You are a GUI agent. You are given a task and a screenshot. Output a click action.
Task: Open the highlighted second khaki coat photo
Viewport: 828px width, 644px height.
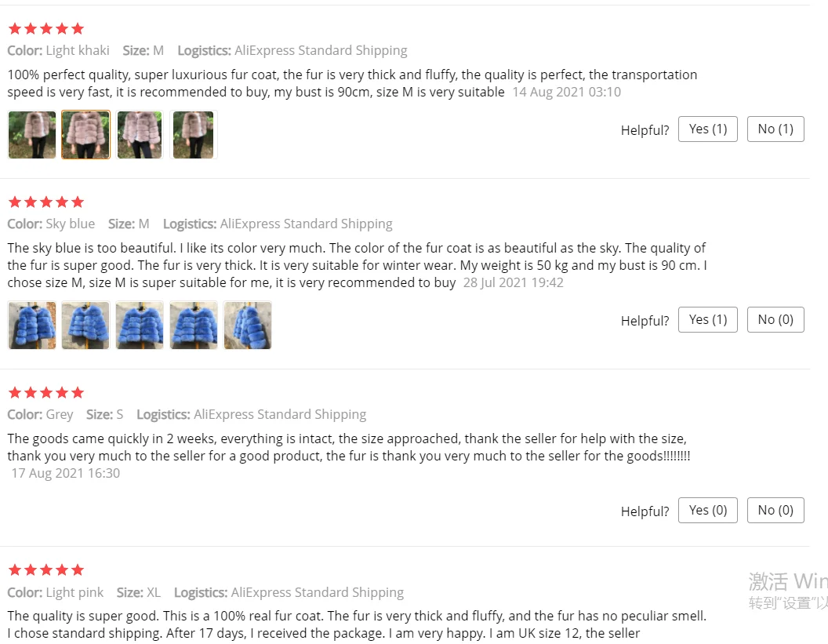click(85, 135)
